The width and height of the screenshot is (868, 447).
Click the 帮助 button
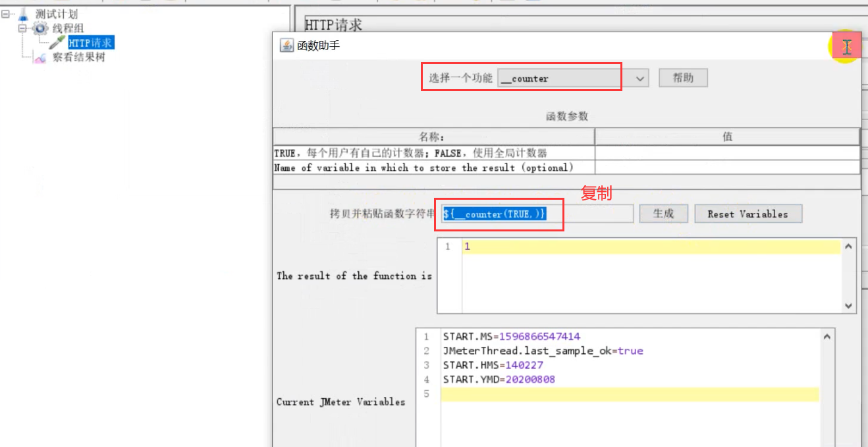point(684,78)
